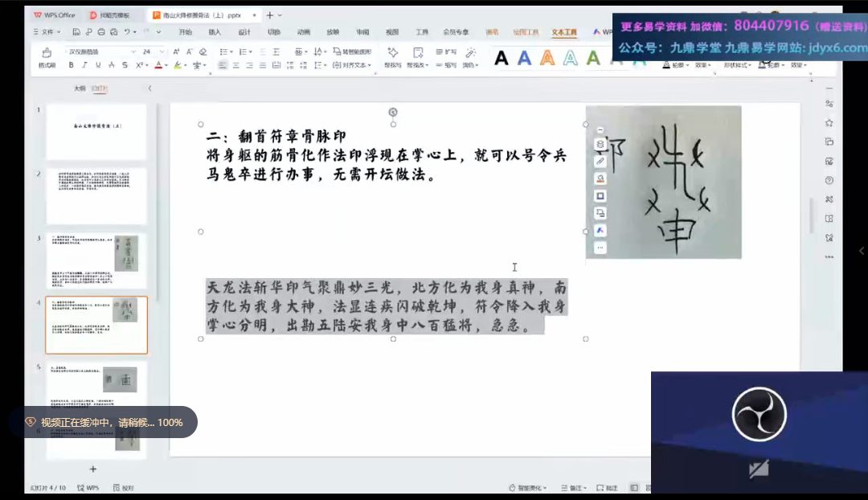868x500 pixels.
Task: Switch to the 插入 ribbon tab
Action: click(x=215, y=32)
